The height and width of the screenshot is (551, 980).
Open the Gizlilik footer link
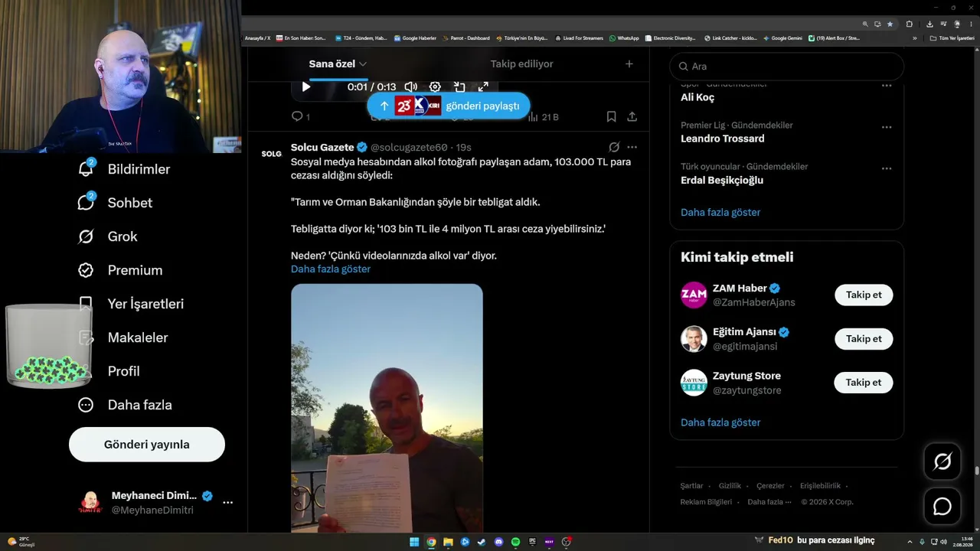point(730,486)
